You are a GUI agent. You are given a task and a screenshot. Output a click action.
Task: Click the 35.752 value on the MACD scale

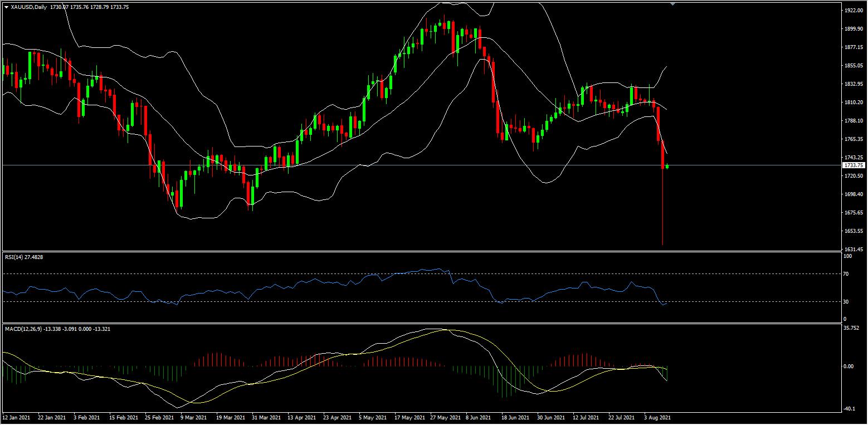852,328
